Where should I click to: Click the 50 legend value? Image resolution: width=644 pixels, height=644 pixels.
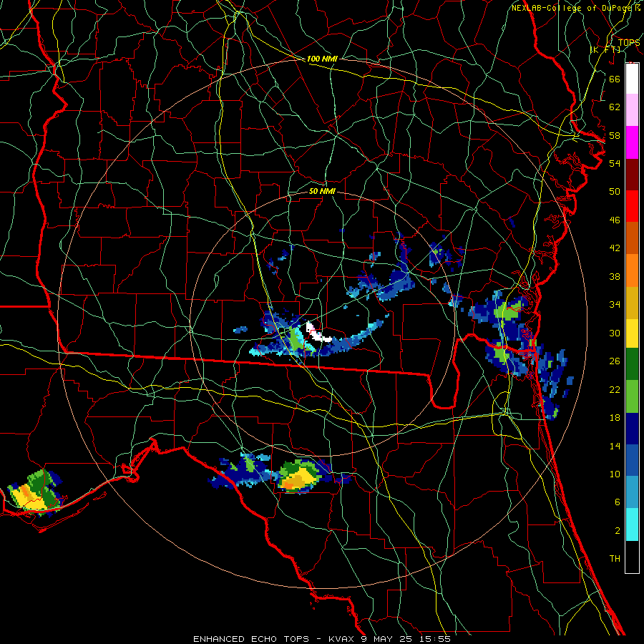coord(615,192)
